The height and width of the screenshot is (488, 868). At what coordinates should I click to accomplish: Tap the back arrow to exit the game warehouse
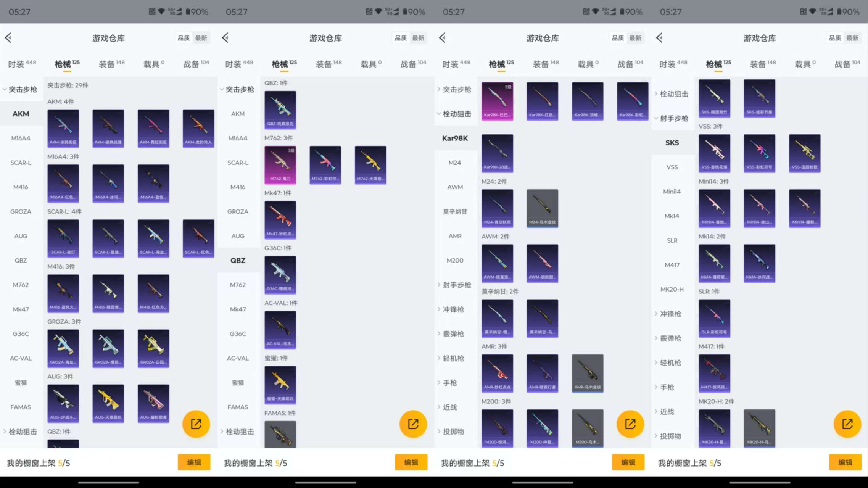[8, 37]
